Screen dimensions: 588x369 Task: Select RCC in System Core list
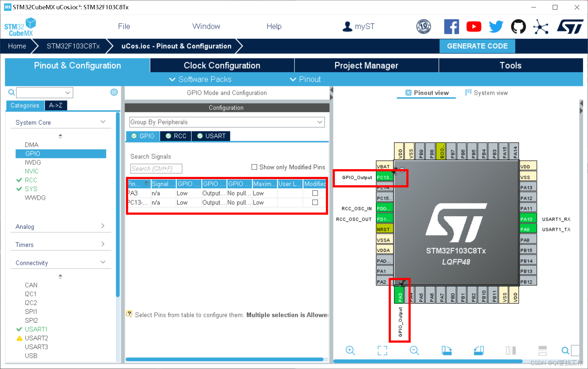[31, 180]
